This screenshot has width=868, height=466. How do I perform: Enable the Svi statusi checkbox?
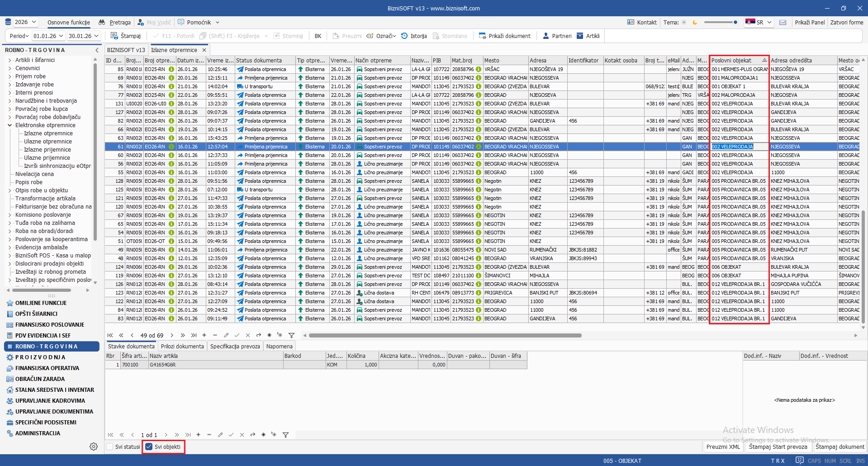pyautogui.click(x=110, y=447)
